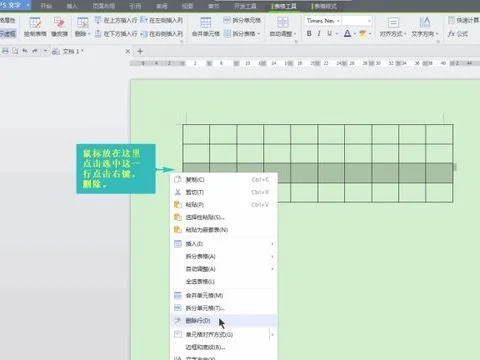Close the 文档 1 document tab
Image resolution: width=480 pixels, height=360 pixels.
click(128, 51)
